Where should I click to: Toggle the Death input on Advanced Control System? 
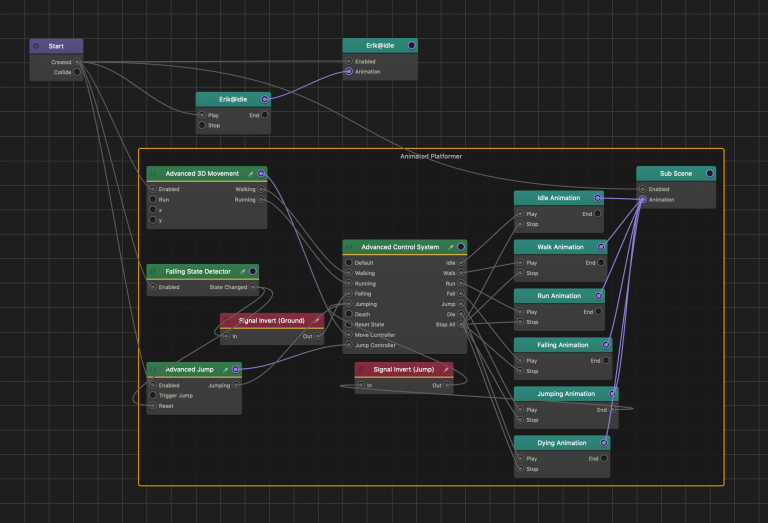click(349, 314)
